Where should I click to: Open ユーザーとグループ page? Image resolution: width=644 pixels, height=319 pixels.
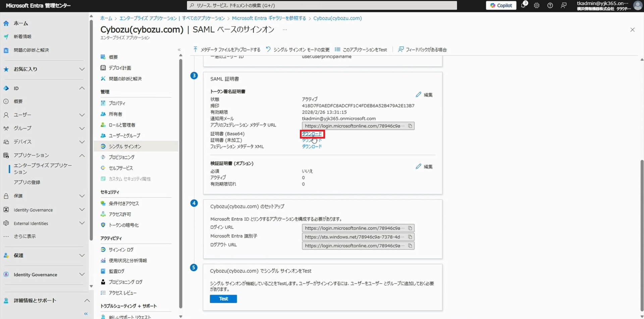(124, 136)
